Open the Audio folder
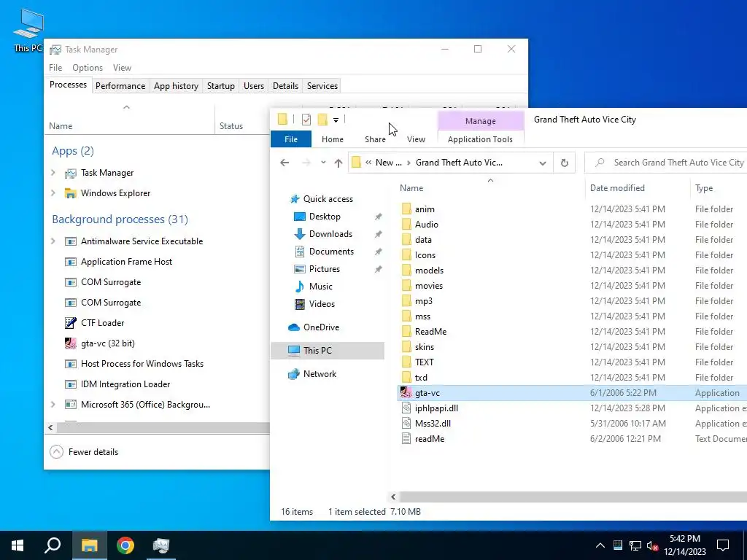 pyautogui.click(x=426, y=225)
